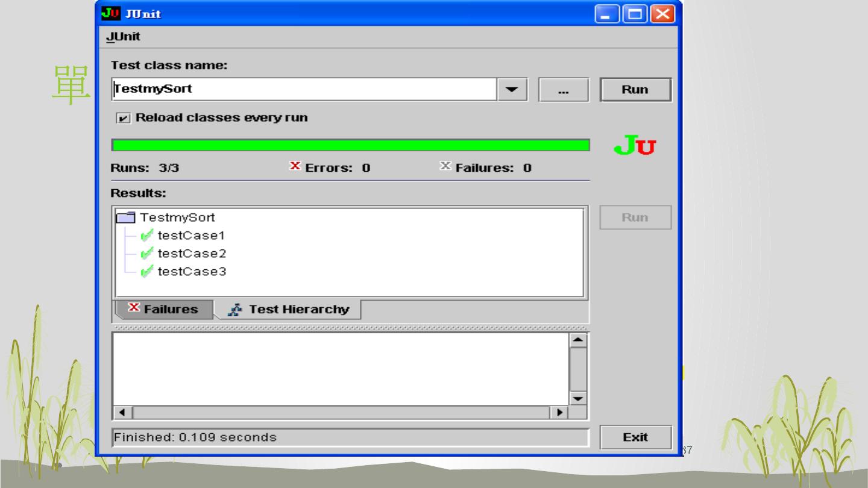The image size is (868, 488).
Task: Click the browse button labeled with ellipsis
Action: [x=564, y=90]
